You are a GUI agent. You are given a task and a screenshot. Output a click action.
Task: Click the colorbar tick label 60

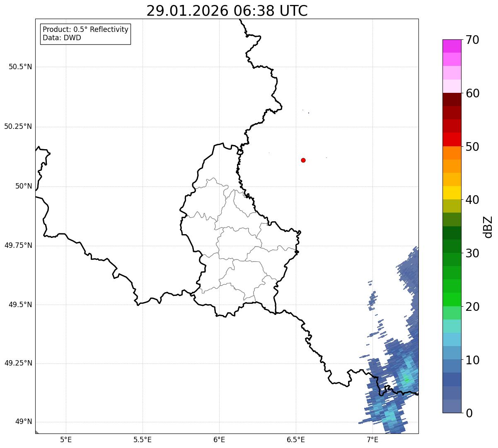(x=472, y=93)
